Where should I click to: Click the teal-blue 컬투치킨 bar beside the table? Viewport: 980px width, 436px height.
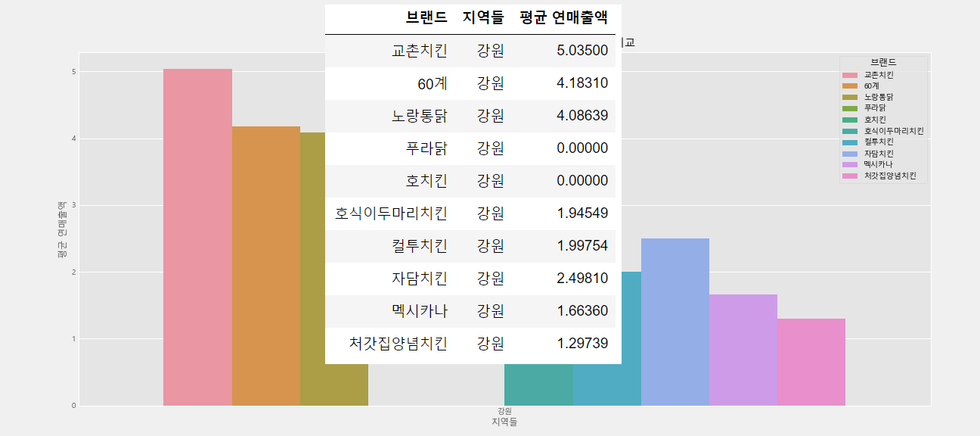click(x=631, y=338)
